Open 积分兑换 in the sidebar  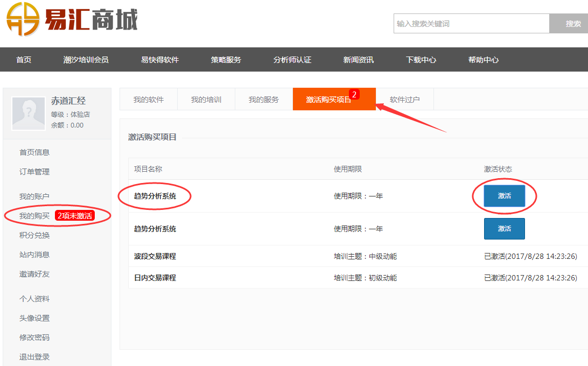[x=34, y=235]
